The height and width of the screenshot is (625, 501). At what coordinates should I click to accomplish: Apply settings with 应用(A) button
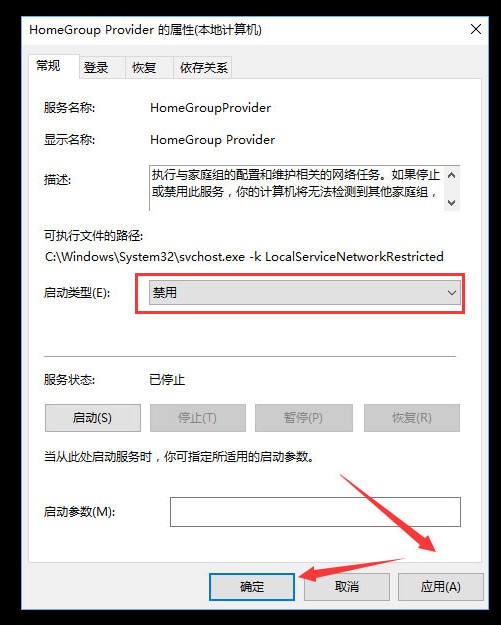[x=440, y=587]
